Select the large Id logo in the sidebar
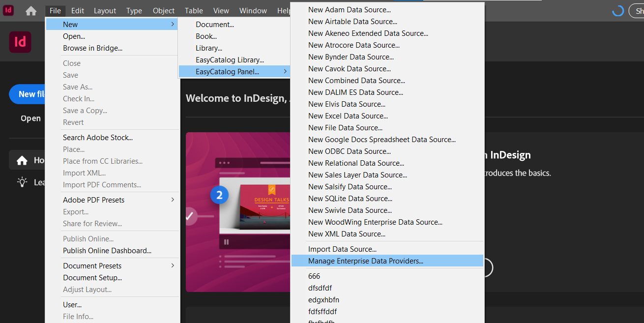644x323 pixels. point(20,42)
